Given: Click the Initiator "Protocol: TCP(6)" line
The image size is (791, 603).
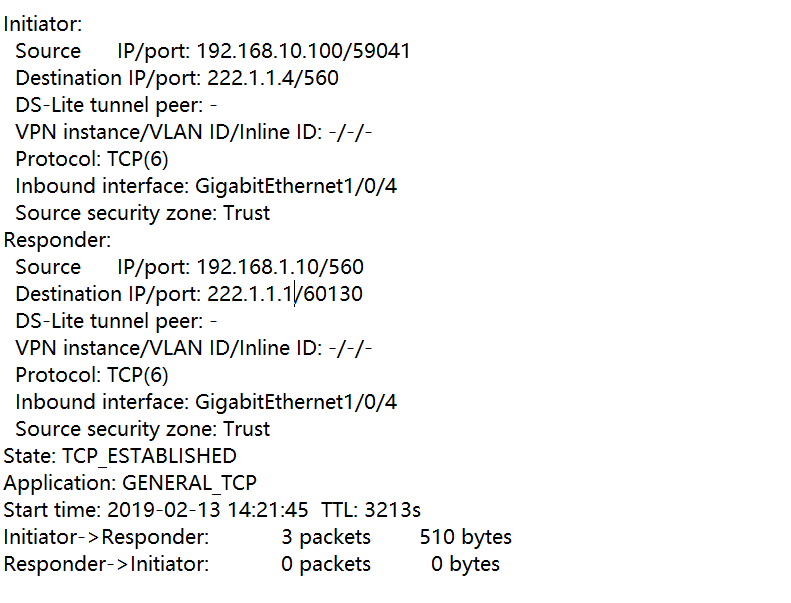Looking at the screenshot, I should (92, 159).
